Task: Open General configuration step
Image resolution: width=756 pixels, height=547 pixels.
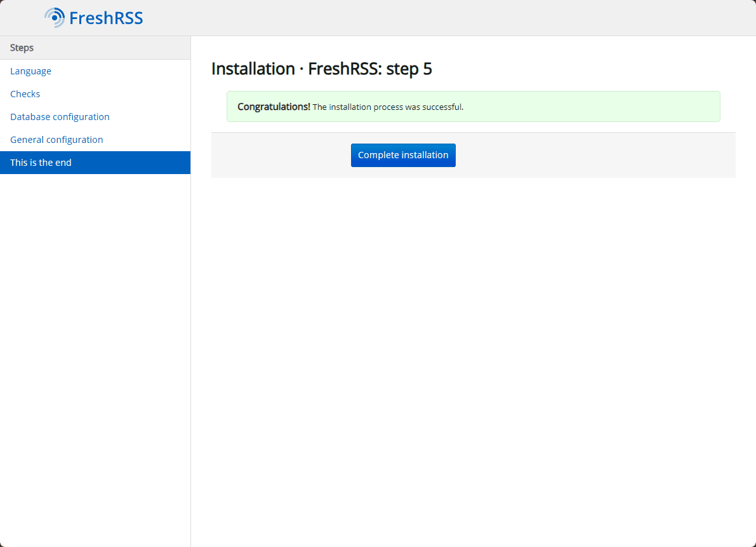Action: [95, 140]
